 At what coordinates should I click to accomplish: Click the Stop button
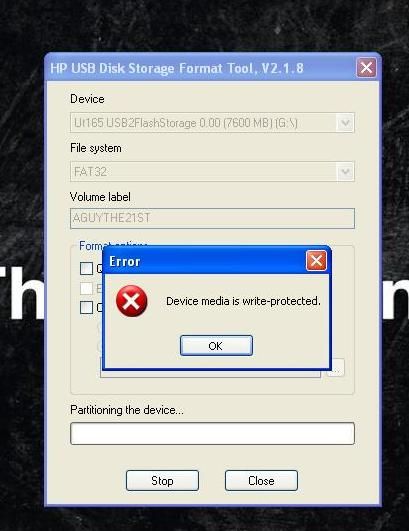[x=162, y=481]
